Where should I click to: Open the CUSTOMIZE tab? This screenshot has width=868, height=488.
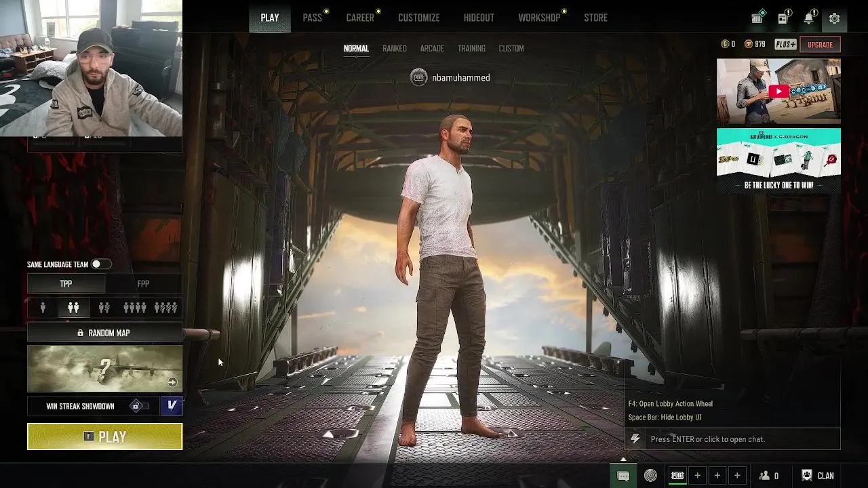coord(419,18)
